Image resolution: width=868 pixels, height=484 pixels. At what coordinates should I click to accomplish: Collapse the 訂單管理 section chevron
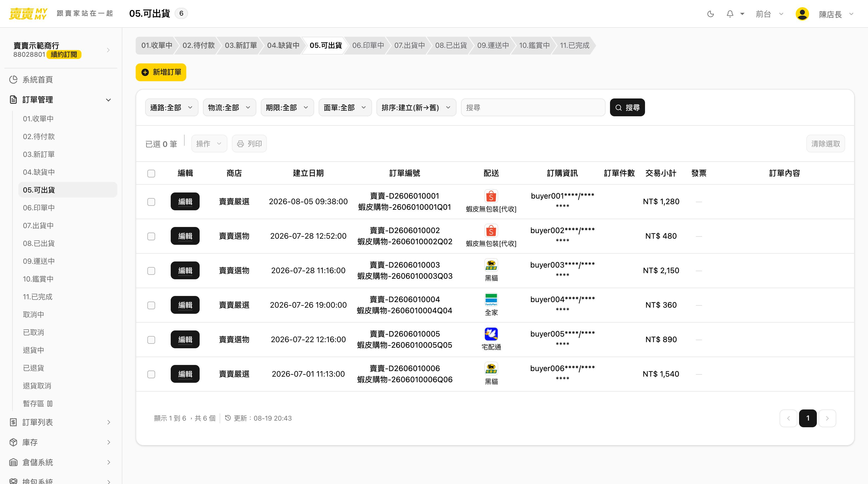point(108,100)
